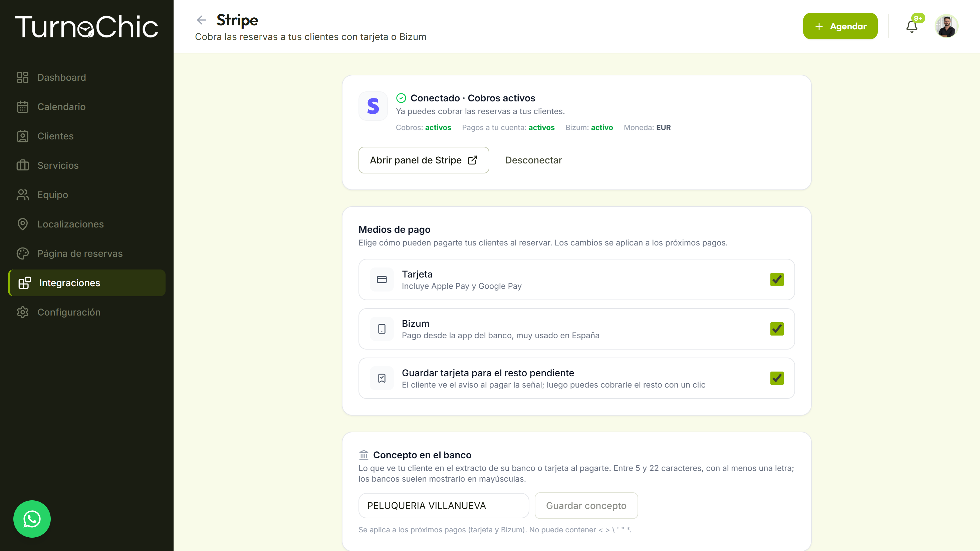The height and width of the screenshot is (551, 980).
Task: Open the Dashboard menu item
Action: (x=87, y=78)
